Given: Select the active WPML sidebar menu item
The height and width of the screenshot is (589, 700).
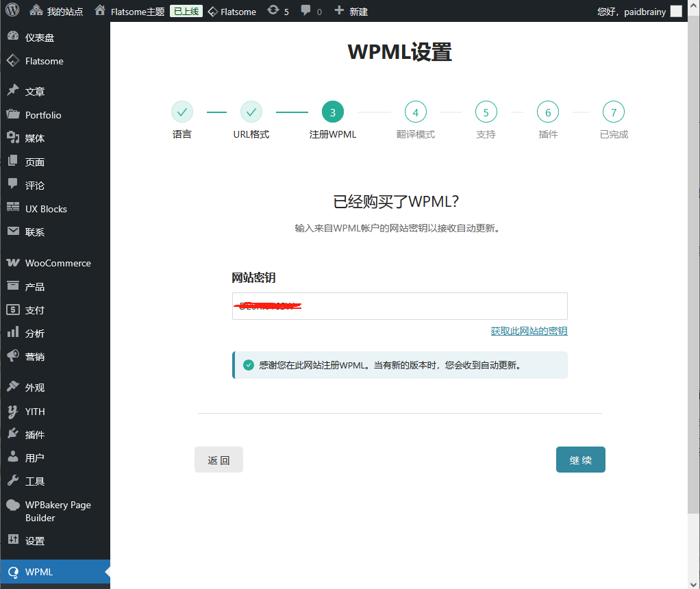Looking at the screenshot, I should (x=55, y=572).
